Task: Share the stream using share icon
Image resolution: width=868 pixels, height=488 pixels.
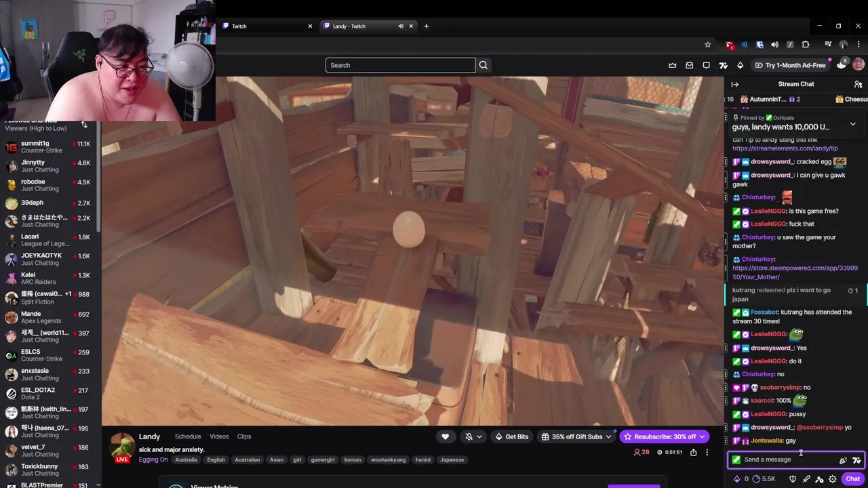Action: click(x=694, y=452)
